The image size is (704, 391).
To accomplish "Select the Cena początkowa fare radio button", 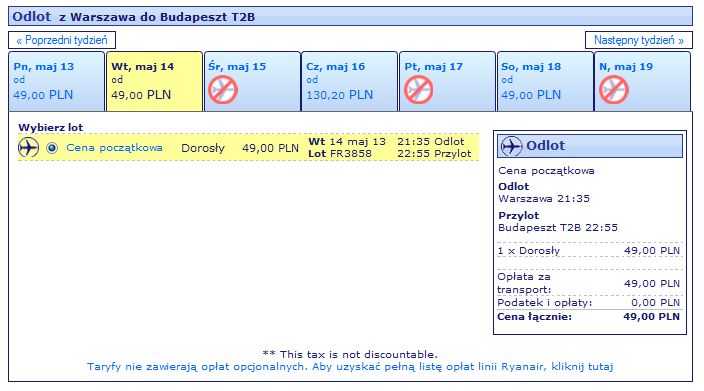I will [x=52, y=148].
